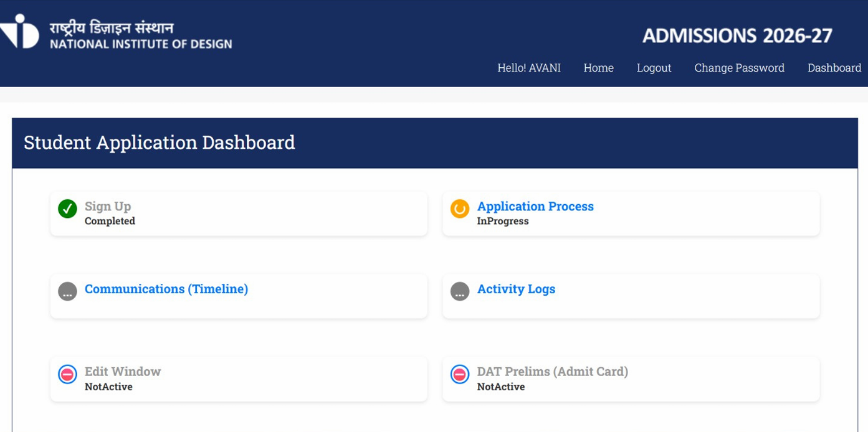Click the orange in-progress icon for Application Process

(x=460, y=209)
